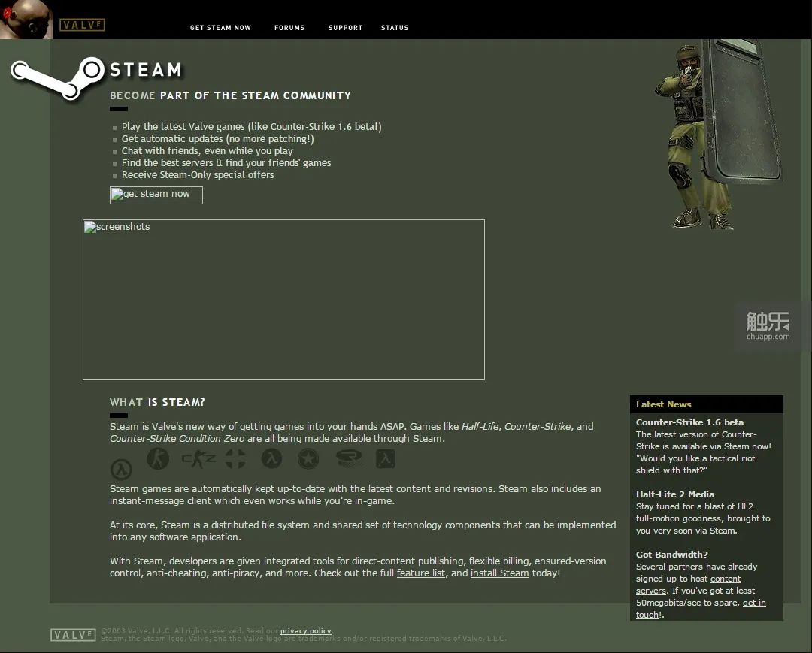Click the 'Got Bandwidth?' news headline

tap(671, 555)
